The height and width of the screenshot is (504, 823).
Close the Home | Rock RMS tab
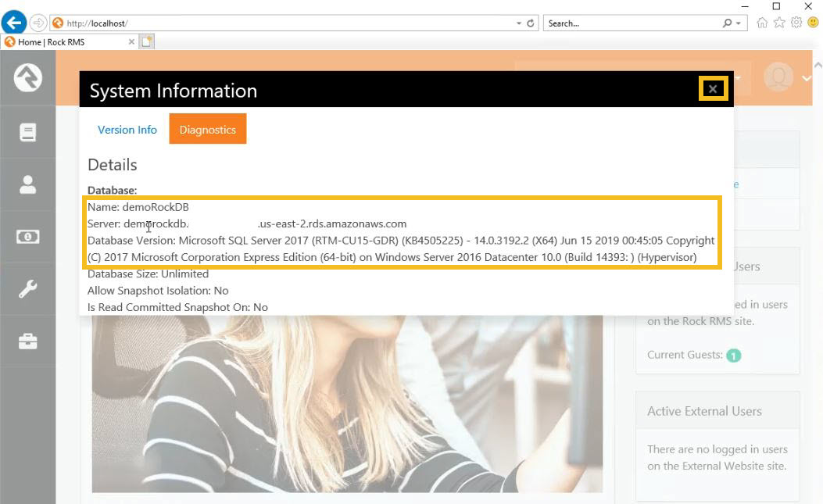(x=131, y=42)
